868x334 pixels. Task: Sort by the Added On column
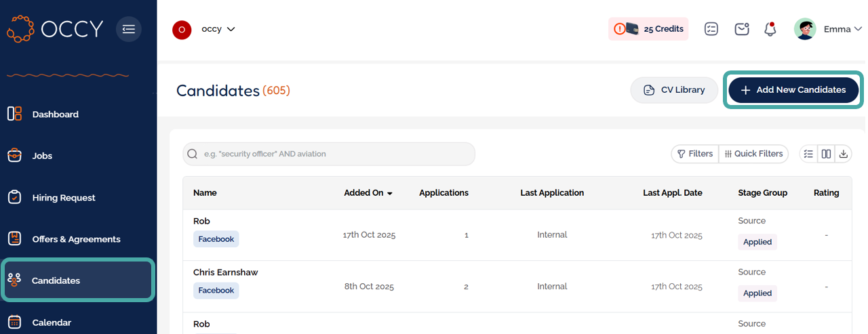tap(368, 193)
